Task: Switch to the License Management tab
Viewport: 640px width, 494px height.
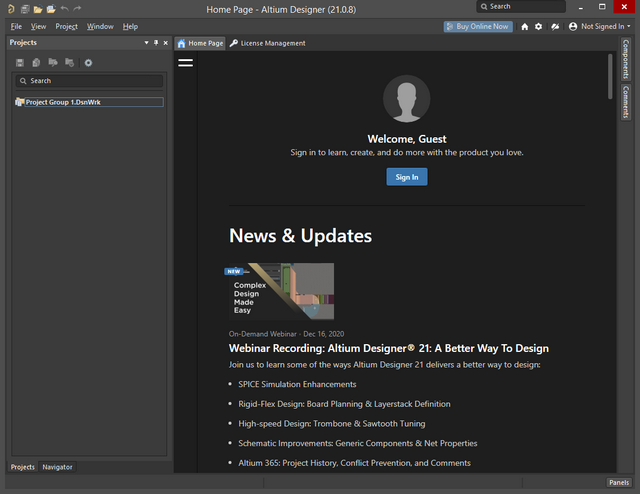Action: [267, 43]
